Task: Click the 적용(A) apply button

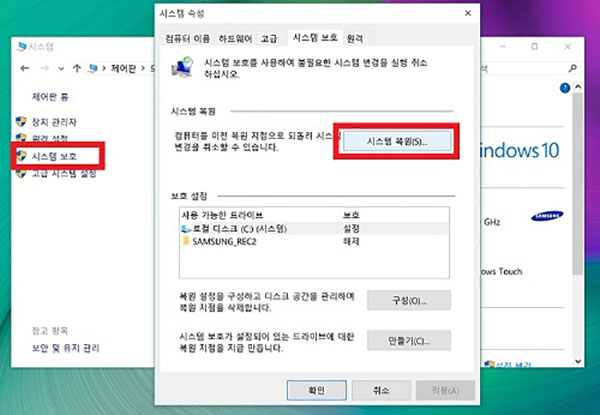Action: click(445, 390)
